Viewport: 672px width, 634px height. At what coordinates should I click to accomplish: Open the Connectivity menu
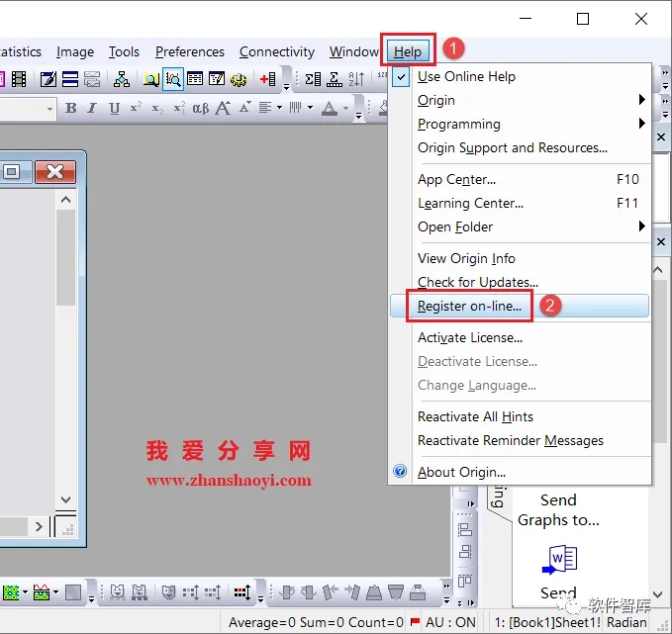coord(277,51)
